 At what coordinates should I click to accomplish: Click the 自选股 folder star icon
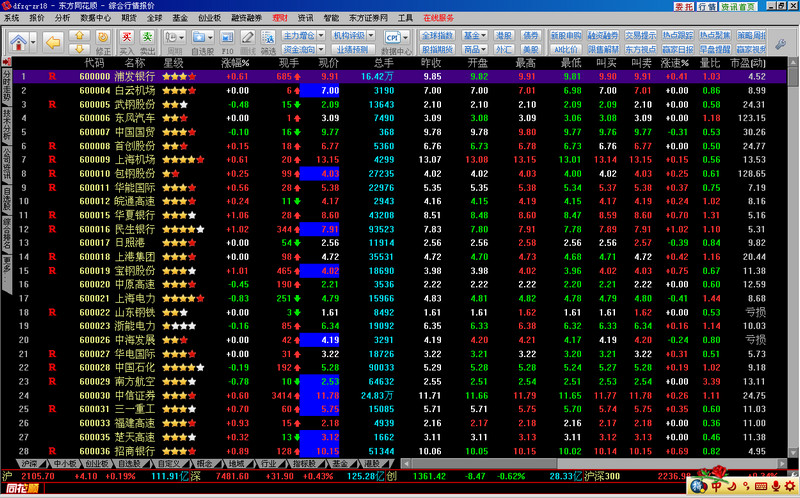point(198,37)
